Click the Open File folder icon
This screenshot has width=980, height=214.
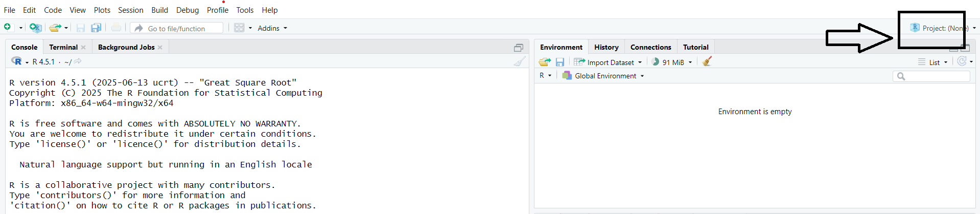[55, 28]
